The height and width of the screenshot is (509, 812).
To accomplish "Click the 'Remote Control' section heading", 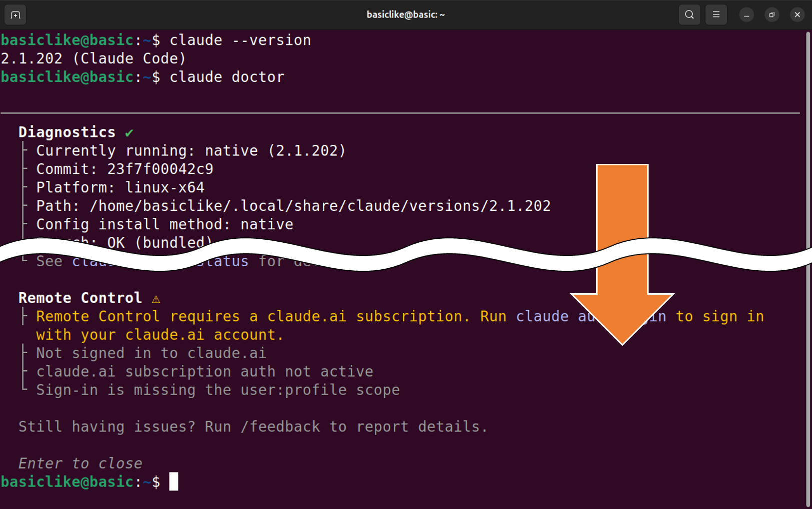I will (80, 298).
